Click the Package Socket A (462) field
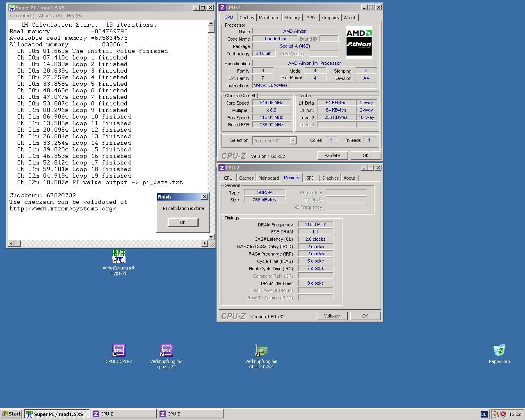This screenshot has width=525, height=420. [x=295, y=46]
